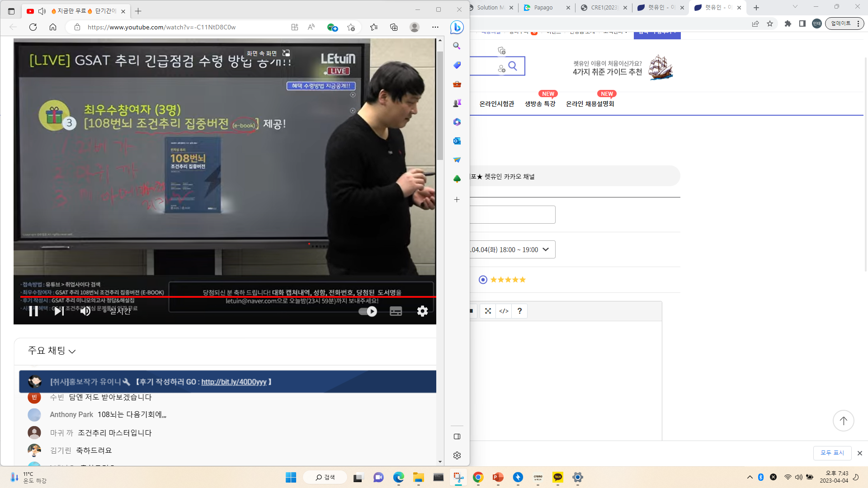868x488 pixels.
Task: Open the code view icon in editor
Action: coord(504,311)
